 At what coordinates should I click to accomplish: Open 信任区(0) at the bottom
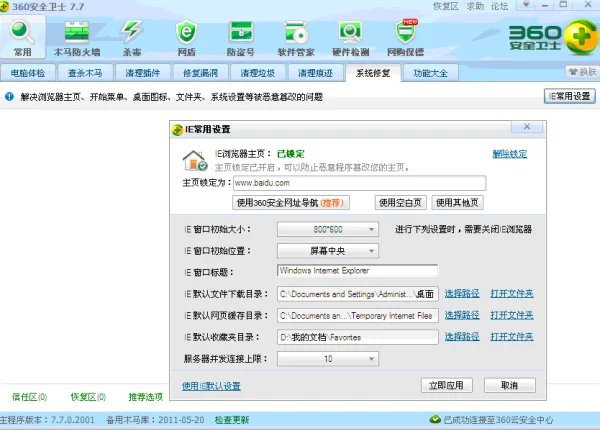29,397
